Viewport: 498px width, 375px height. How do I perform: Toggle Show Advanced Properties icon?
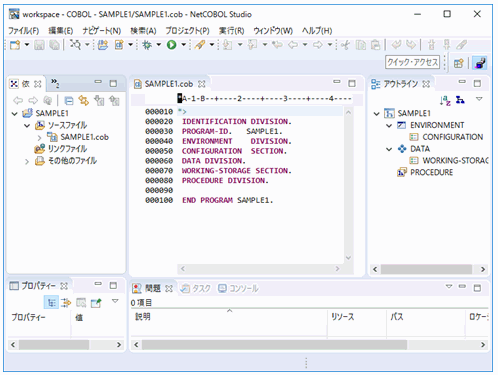pyautogui.click(x=66, y=303)
